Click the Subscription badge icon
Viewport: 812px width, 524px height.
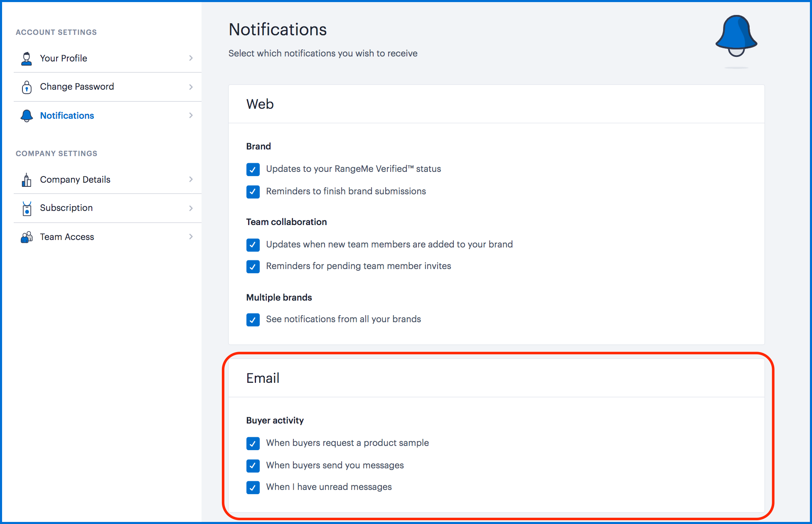coord(27,208)
